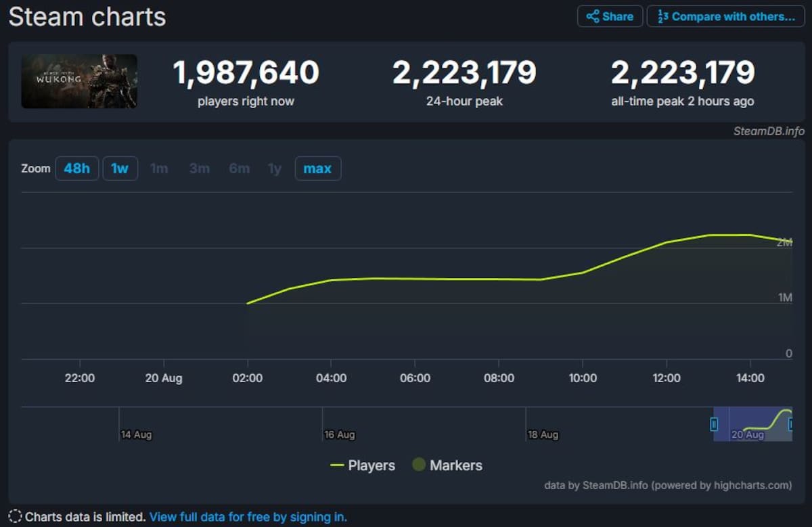The image size is (812, 527).
Task: Click the disabled 1m zoom option
Action: [x=159, y=168]
